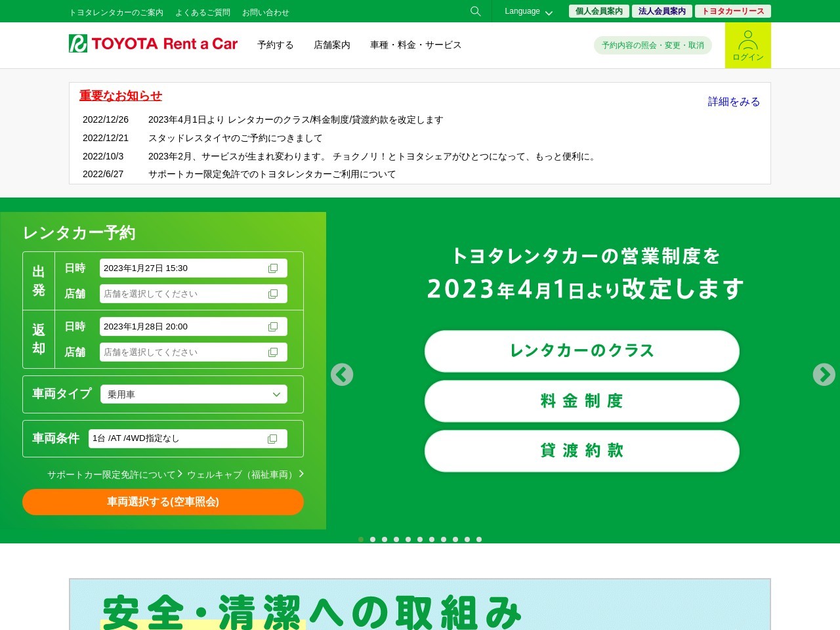Open the ログイン user icon button
The image size is (840, 630).
click(x=748, y=45)
